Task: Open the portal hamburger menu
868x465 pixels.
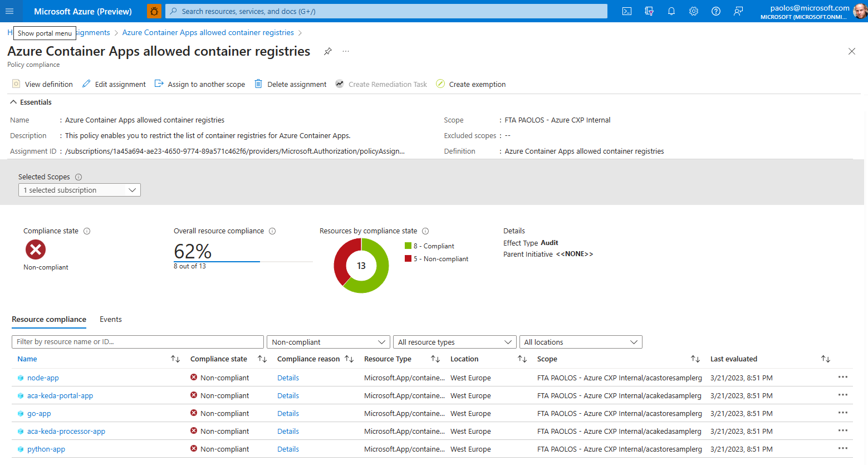Action: [9, 11]
